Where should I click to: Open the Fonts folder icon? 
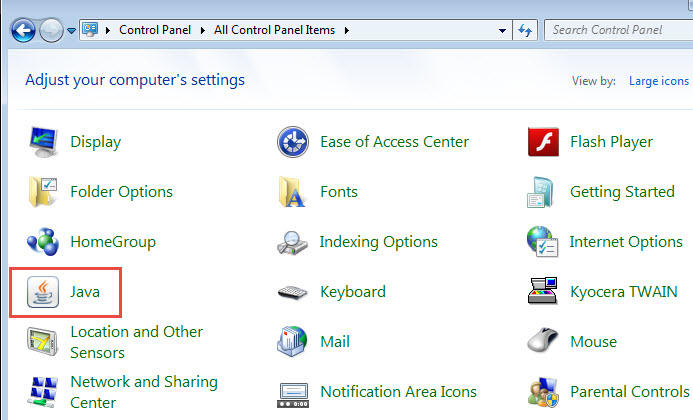point(293,192)
